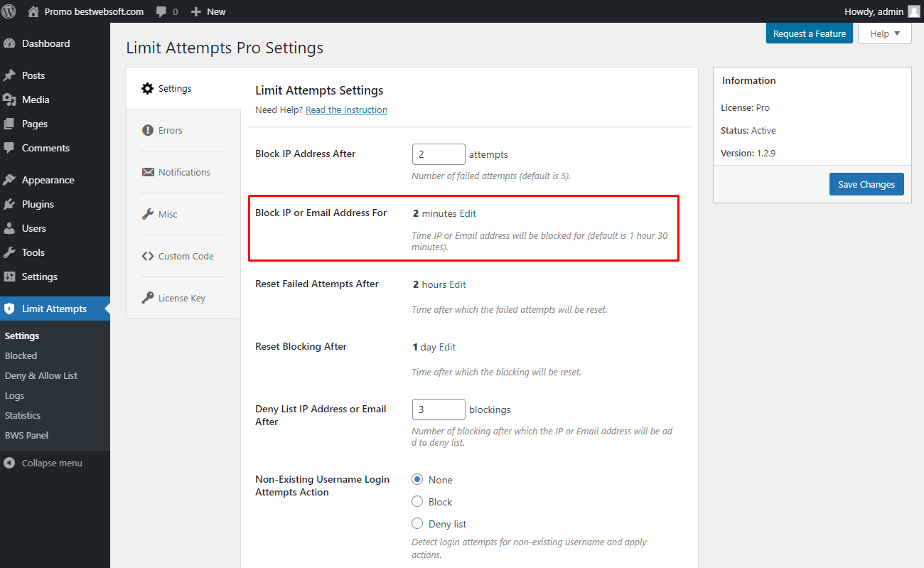Click the Comments icon in sidebar
Screen dimensions: 924x568
9,148
